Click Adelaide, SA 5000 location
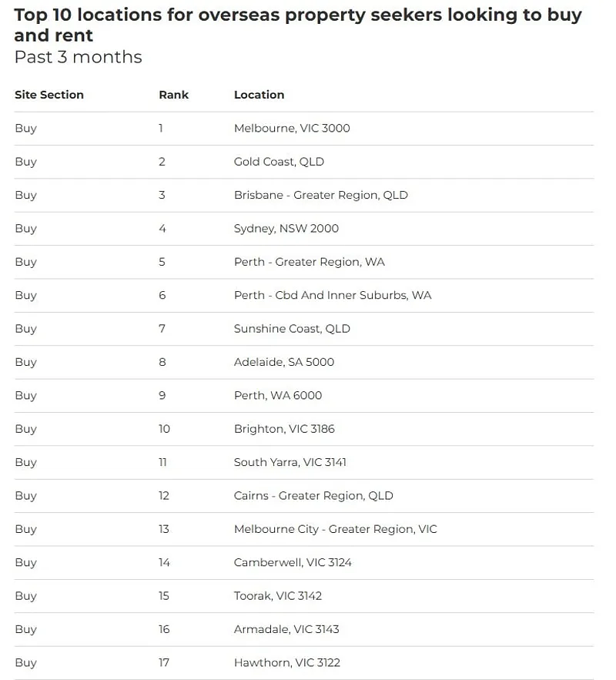The width and height of the screenshot is (616, 680). click(284, 362)
